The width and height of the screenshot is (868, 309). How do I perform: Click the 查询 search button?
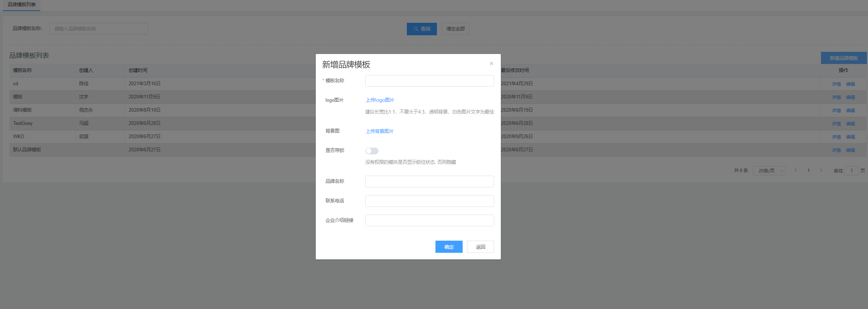pos(422,29)
